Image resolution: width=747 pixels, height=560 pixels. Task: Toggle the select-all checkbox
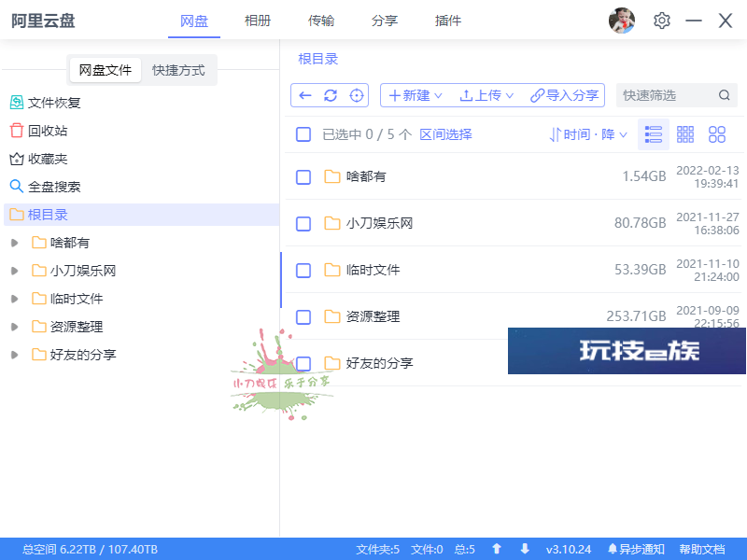tap(303, 134)
